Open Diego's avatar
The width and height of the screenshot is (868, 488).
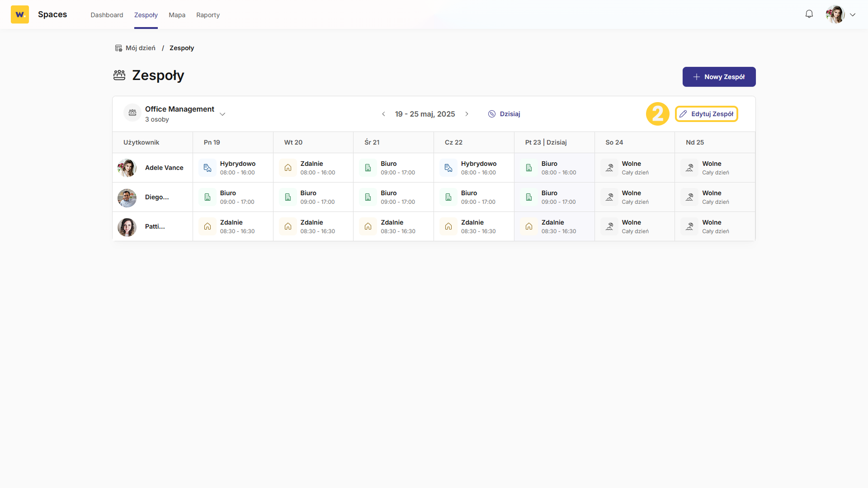point(127,197)
